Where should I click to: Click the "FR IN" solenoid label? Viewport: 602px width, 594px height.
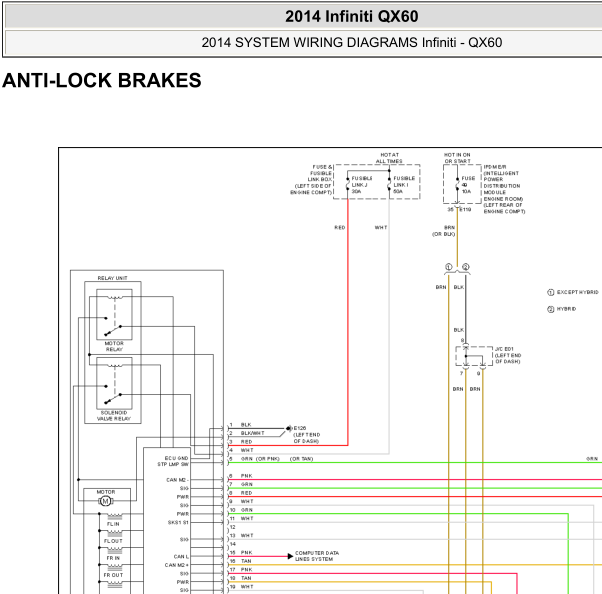point(113,558)
